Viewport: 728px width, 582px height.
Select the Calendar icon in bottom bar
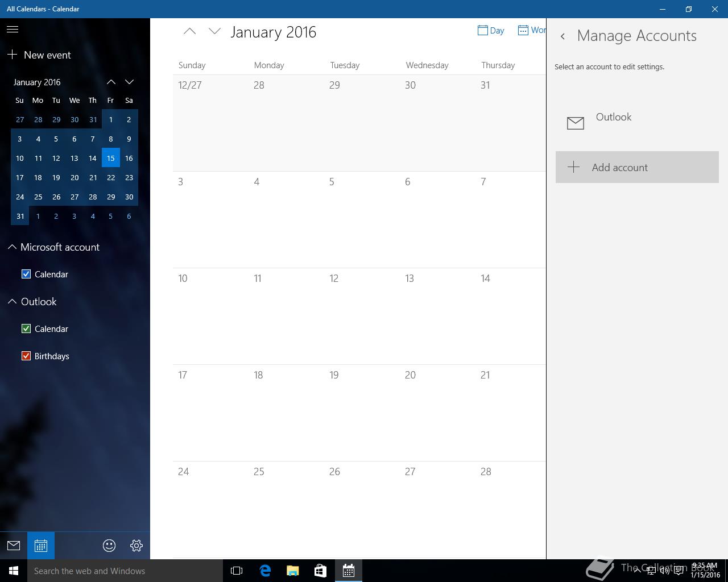pyautogui.click(x=41, y=546)
